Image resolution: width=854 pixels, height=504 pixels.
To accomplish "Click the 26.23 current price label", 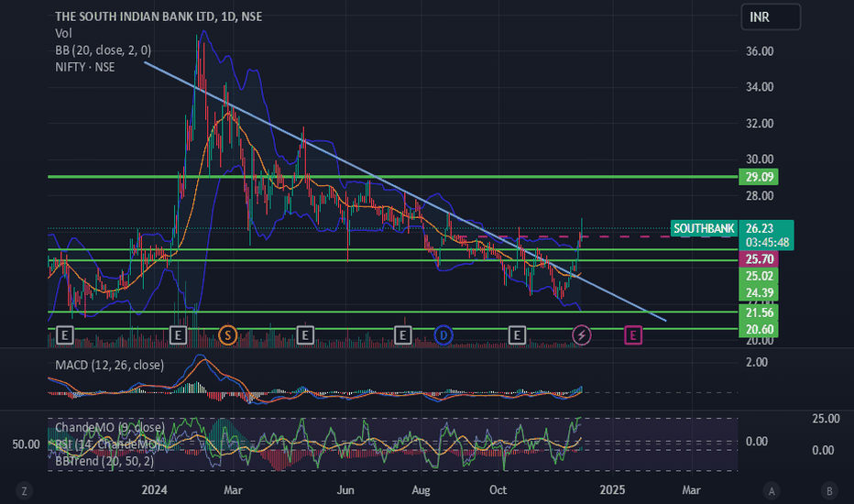I will [760, 228].
